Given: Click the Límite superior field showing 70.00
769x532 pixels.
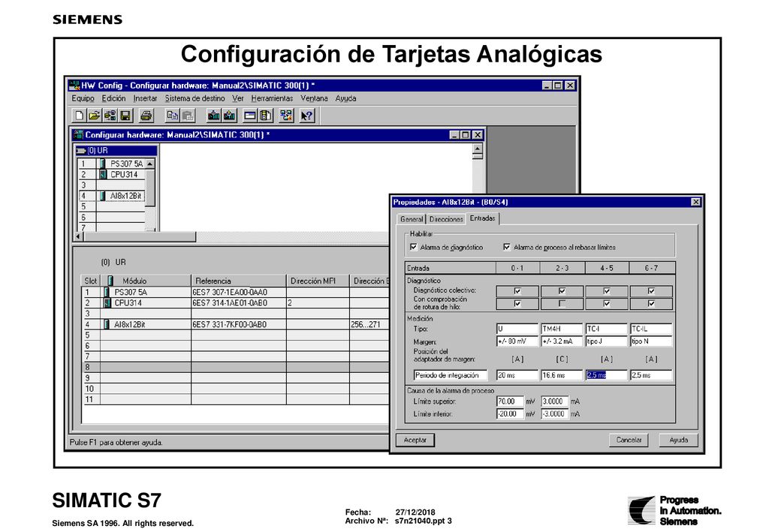Looking at the screenshot, I should pos(510,401).
